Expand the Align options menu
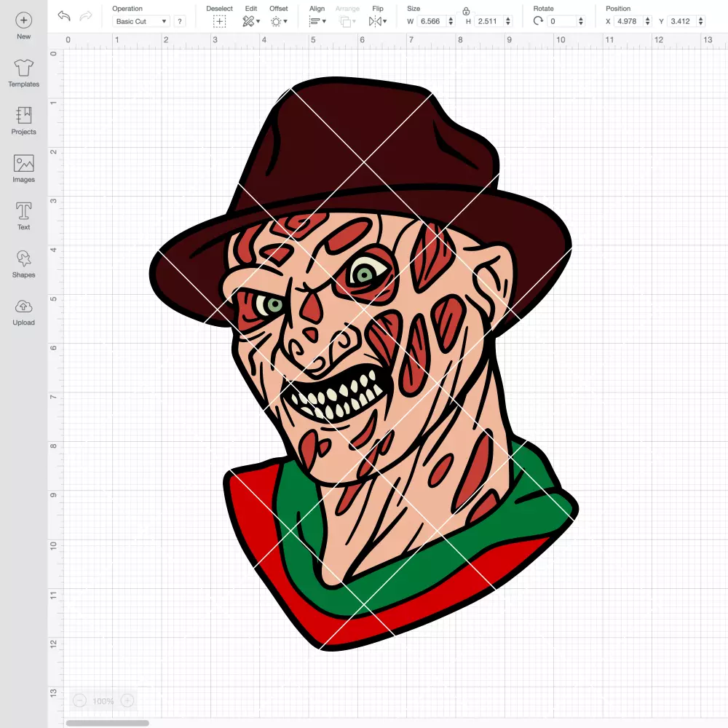Screen dimensions: 728x728 [317, 21]
